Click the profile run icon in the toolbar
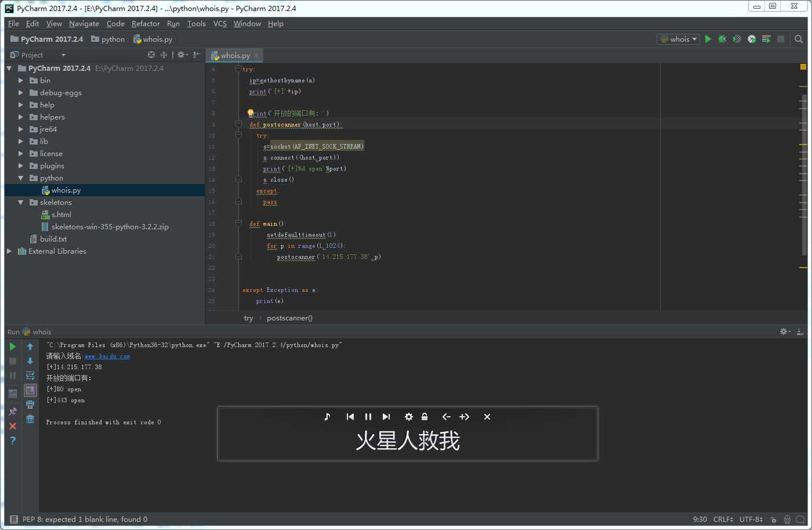Screen dimensions: 812x530 (x=752, y=39)
